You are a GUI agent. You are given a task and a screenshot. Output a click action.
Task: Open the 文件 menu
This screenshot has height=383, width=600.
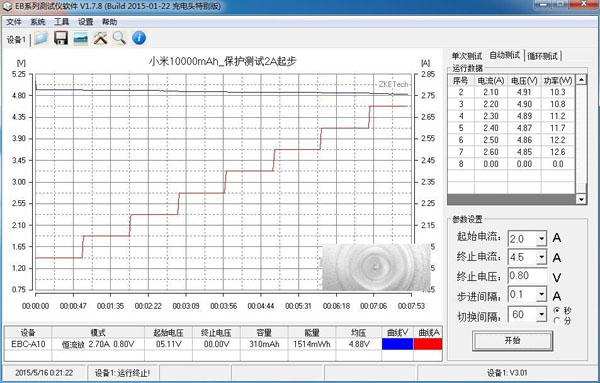(14, 22)
